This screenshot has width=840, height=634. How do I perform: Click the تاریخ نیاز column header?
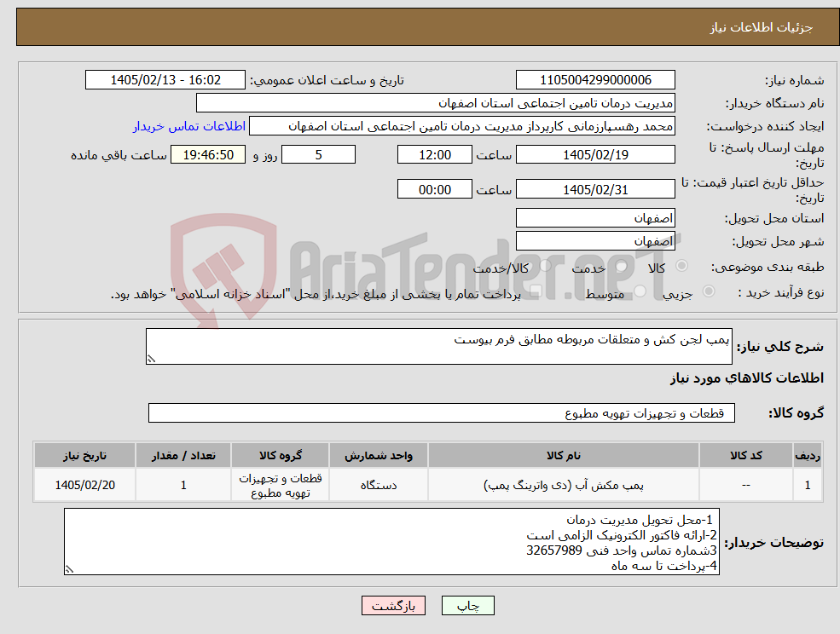[x=84, y=455]
